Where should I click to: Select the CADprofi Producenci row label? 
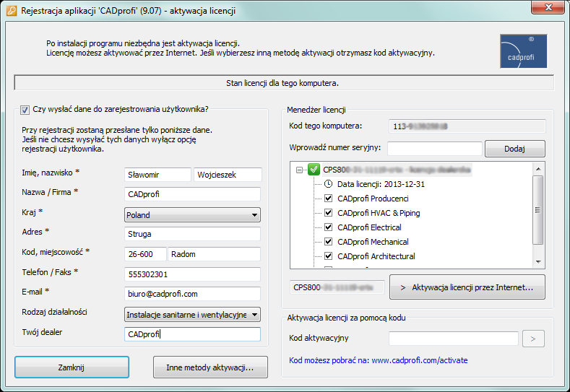tap(373, 199)
